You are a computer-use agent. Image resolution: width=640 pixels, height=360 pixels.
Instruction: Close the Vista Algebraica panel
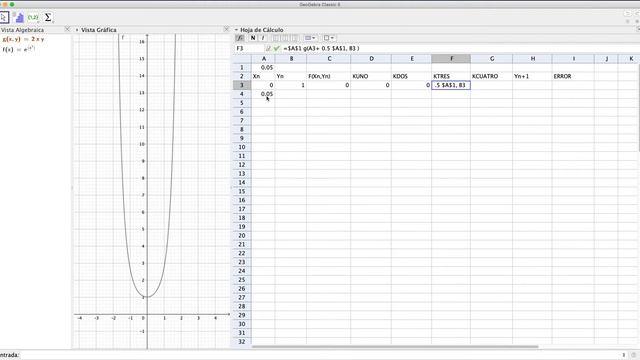[x=67, y=29]
